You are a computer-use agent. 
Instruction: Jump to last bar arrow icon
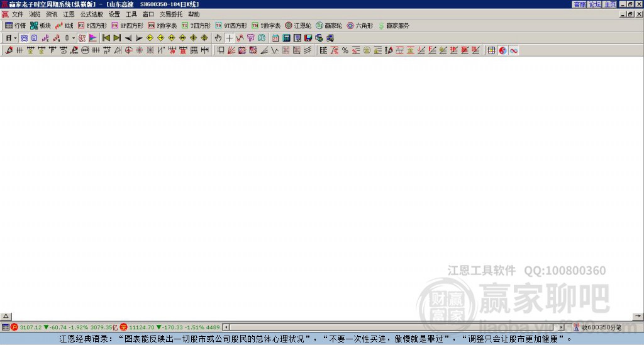pyautogui.click(x=117, y=38)
